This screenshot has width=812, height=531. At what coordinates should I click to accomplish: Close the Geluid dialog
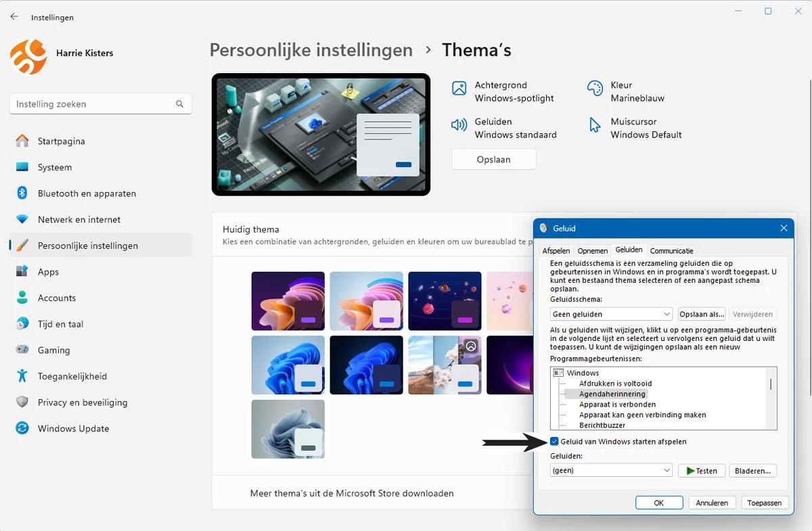tap(784, 228)
